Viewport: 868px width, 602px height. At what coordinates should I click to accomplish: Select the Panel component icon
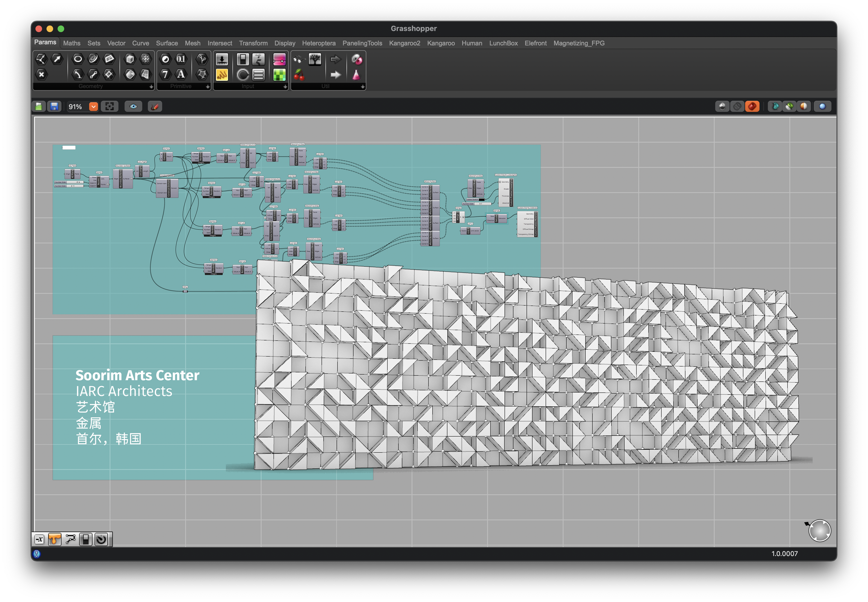pyautogui.click(x=222, y=75)
